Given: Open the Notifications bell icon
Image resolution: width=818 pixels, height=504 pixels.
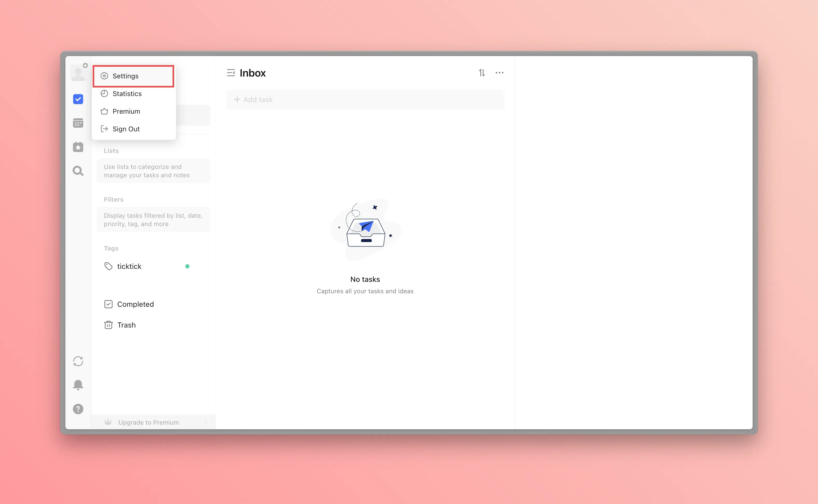Looking at the screenshot, I should 78,385.
